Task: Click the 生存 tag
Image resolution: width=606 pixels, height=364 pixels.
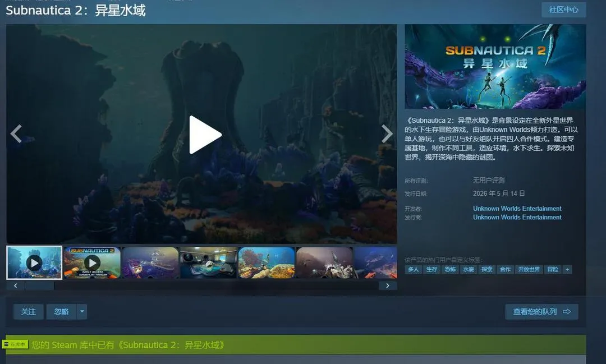Action: (431, 269)
